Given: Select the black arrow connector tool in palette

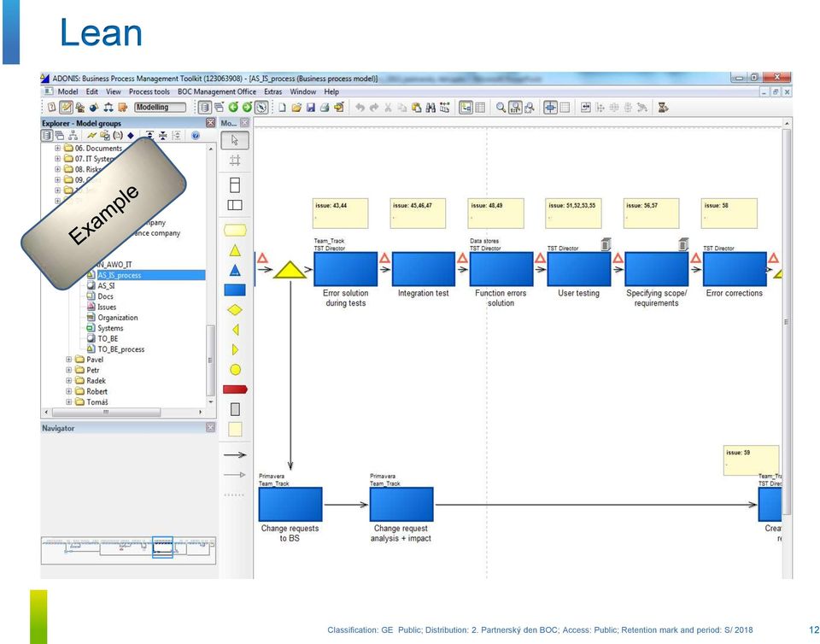Looking at the screenshot, I should click(235, 454).
